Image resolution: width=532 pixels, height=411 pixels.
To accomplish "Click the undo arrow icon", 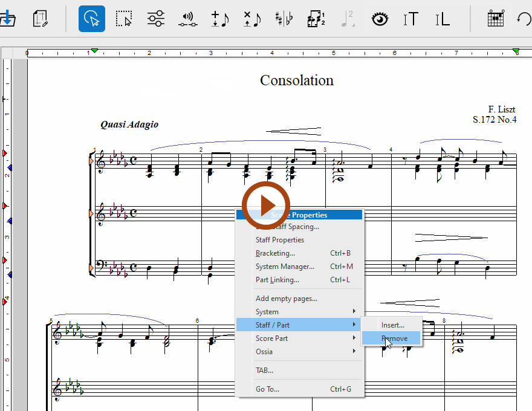I will click(524, 19).
